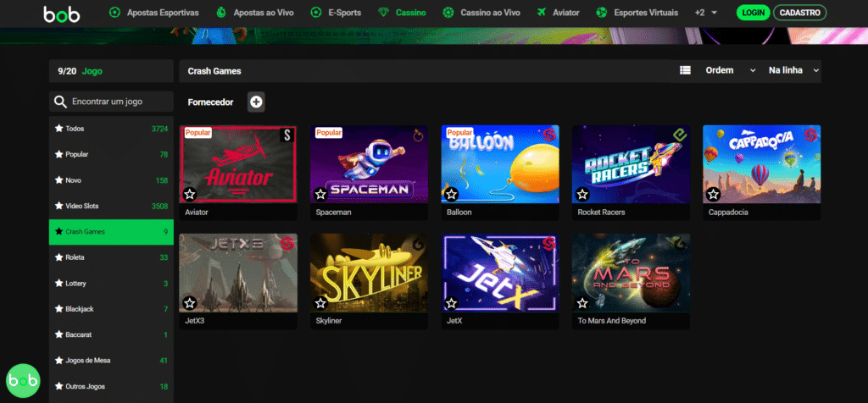Screen dimensions: 868x403
Task: Click the Encontrar um jogo search field
Action: point(111,102)
